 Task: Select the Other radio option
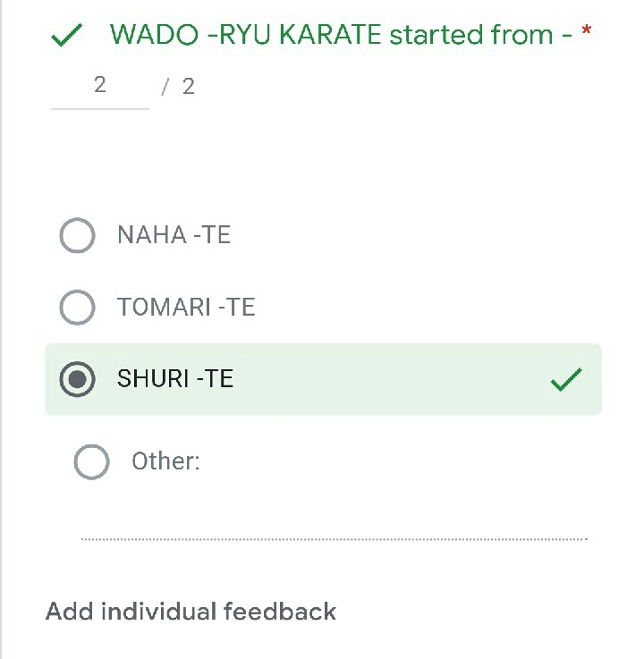coord(91,462)
